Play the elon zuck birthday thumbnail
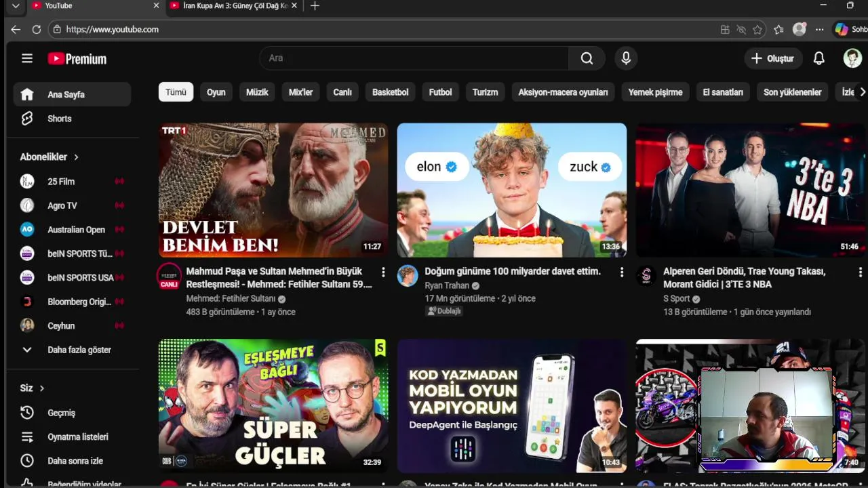Image resolution: width=868 pixels, height=488 pixels. [512, 190]
